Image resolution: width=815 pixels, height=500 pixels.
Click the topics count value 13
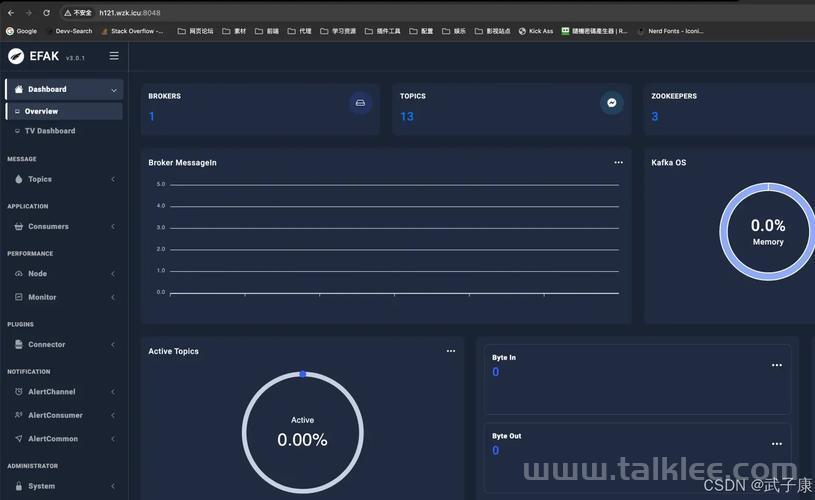[x=407, y=116]
